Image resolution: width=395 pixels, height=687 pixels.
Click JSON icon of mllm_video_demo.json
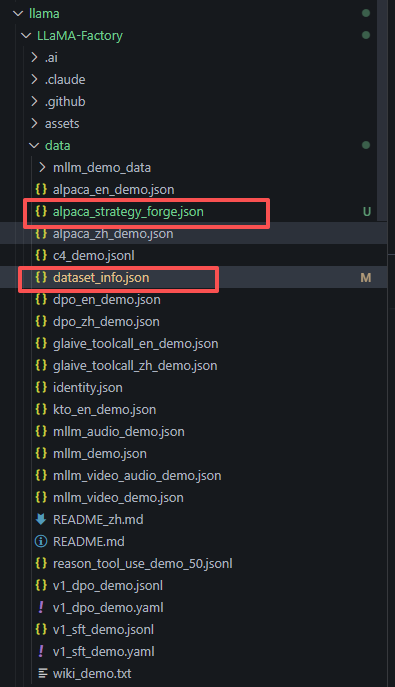(41, 498)
